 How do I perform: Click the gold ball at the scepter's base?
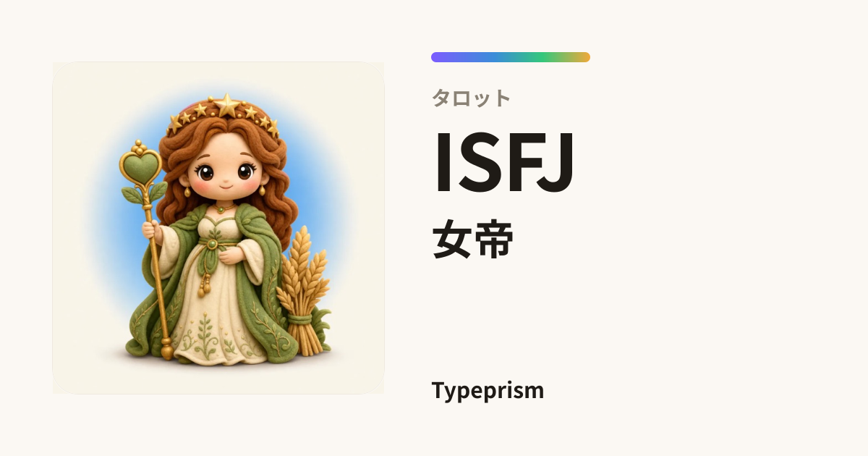click(x=167, y=352)
